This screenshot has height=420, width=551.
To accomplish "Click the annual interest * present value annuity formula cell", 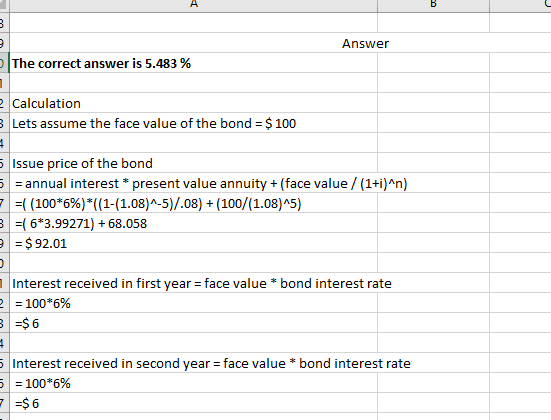I will pyautogui.click(x=194, y=183).
